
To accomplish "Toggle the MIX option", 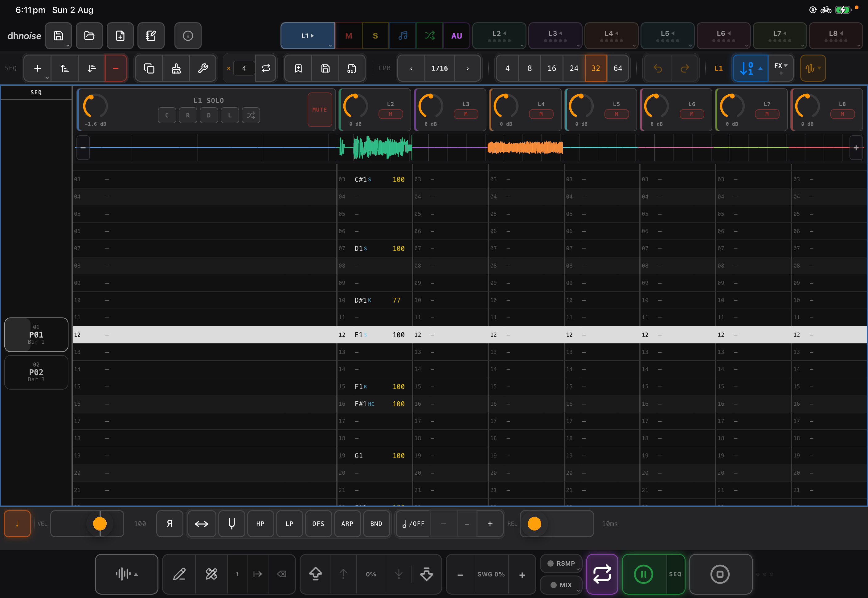I will (561, 584).
